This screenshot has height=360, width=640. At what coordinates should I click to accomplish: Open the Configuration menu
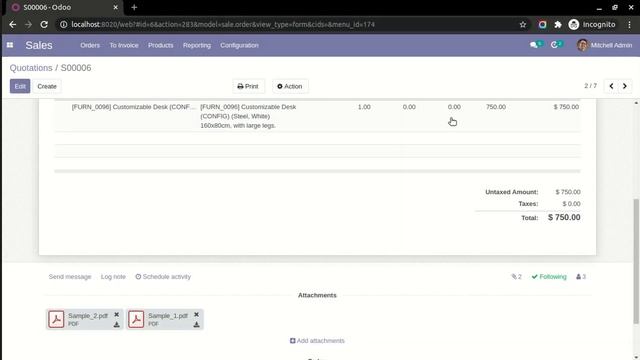coord(239,45)
